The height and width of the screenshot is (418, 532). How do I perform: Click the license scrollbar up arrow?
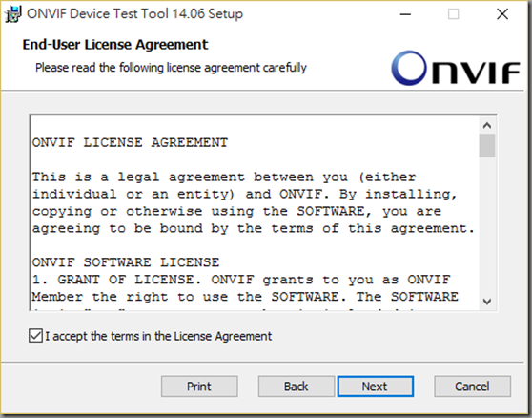point(487,126)
